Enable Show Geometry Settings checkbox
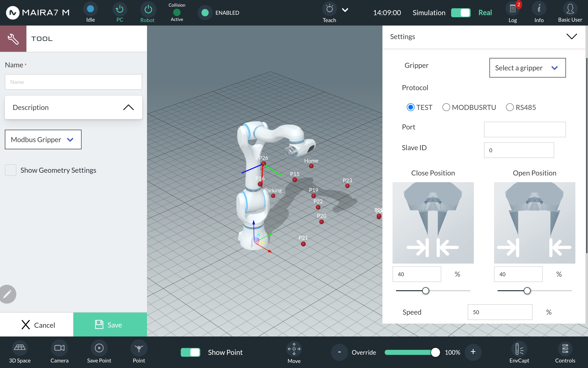 point(11,170)
